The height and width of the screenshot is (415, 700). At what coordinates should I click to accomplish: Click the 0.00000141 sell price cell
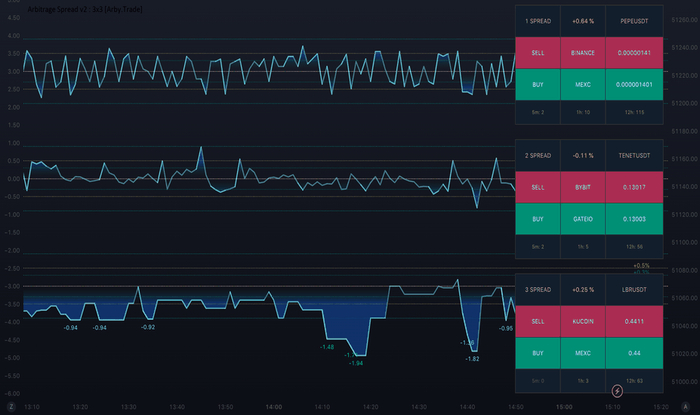tap(634, 53)
